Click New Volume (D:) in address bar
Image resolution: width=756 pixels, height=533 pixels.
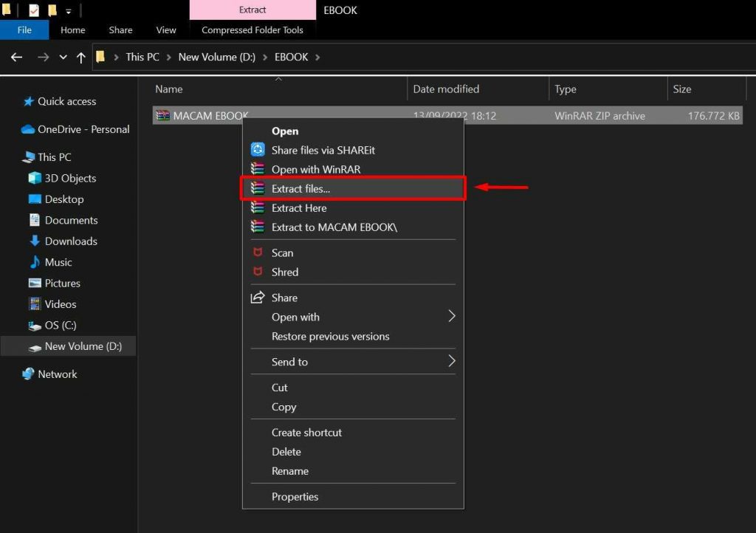(x=217, y=57)
